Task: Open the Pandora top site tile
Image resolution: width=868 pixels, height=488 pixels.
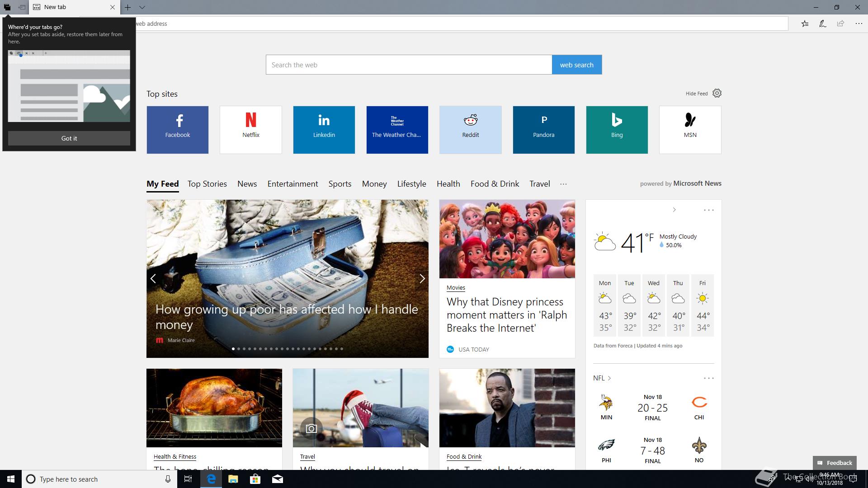Action: pyautogui.click(x=544, y=130)
